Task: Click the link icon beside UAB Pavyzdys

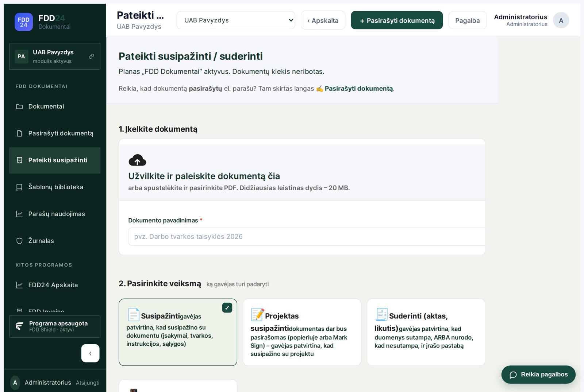Action: [x=92, y=56]
